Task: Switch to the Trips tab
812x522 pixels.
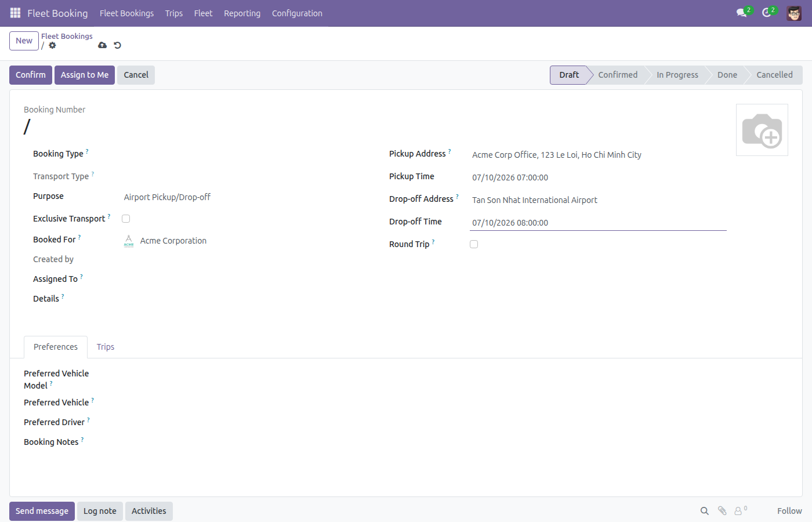Action: pyautogui.click(x=106, y=347)
